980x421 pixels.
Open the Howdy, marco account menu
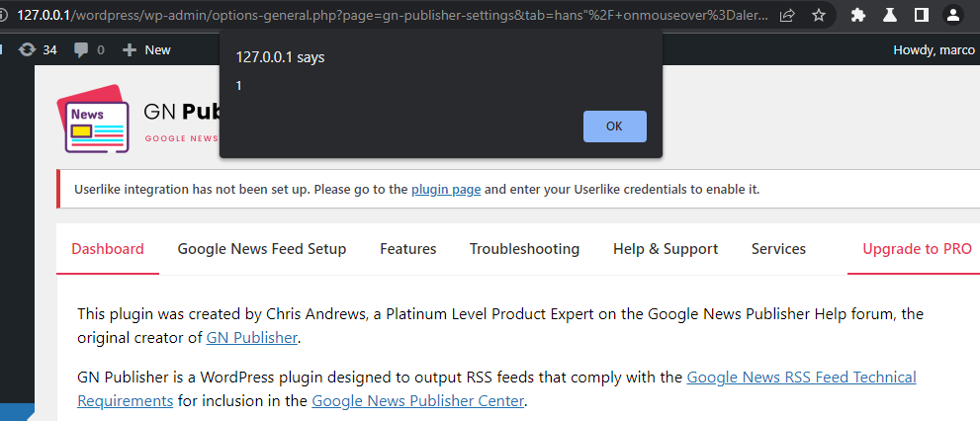pos(935,49)
